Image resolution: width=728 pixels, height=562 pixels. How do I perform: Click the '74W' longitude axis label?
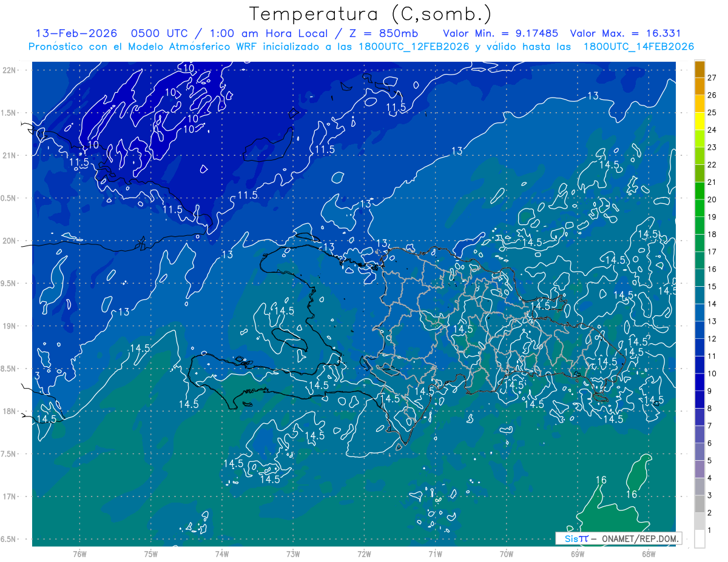click(x=221, y=554)
